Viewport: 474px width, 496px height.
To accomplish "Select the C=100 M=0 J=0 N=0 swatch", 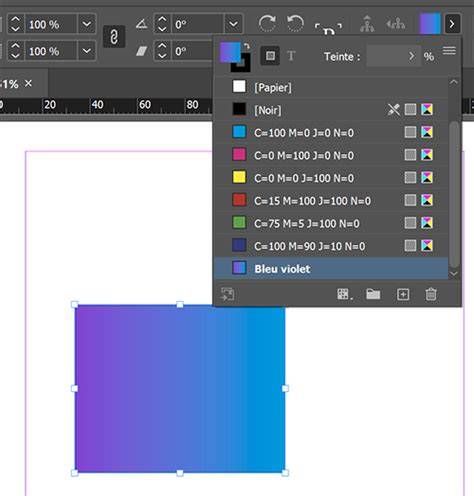I will click(x=331, y=133).
